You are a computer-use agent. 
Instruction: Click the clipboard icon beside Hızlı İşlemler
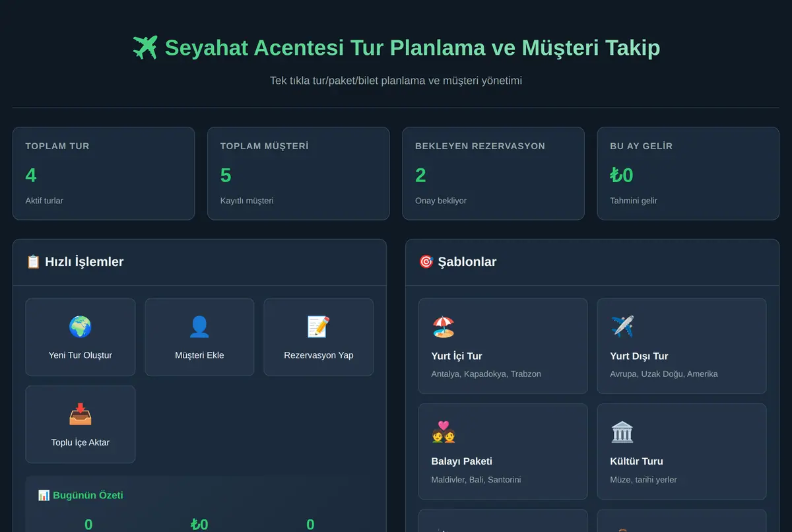click(33, 262)
